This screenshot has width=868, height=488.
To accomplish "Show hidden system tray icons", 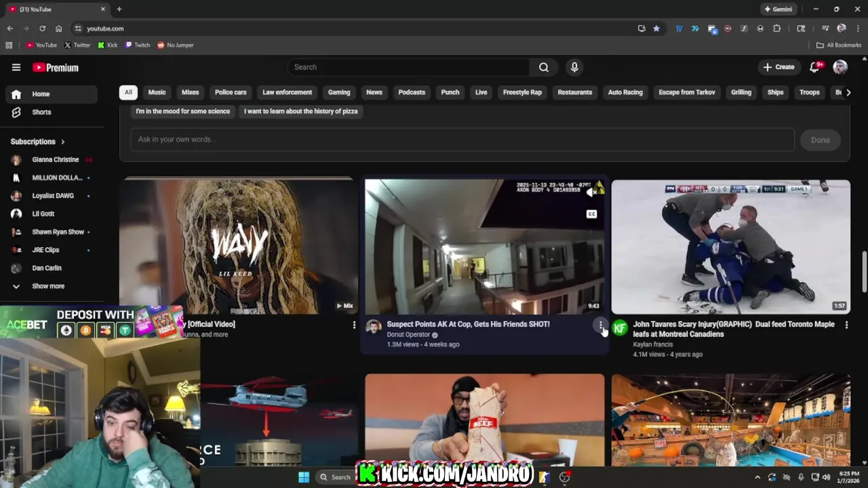I will click(757, 477).
